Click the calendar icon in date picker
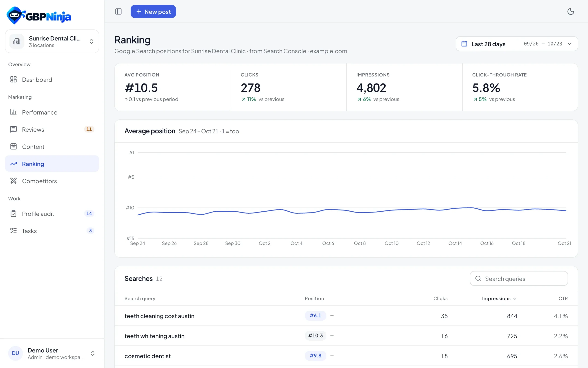The height and width of the screenshot is (368, 588). point(464,44)
